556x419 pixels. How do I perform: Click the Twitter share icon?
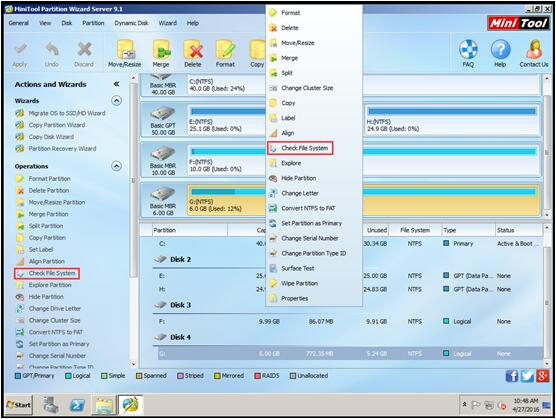[x=527, y=376]
